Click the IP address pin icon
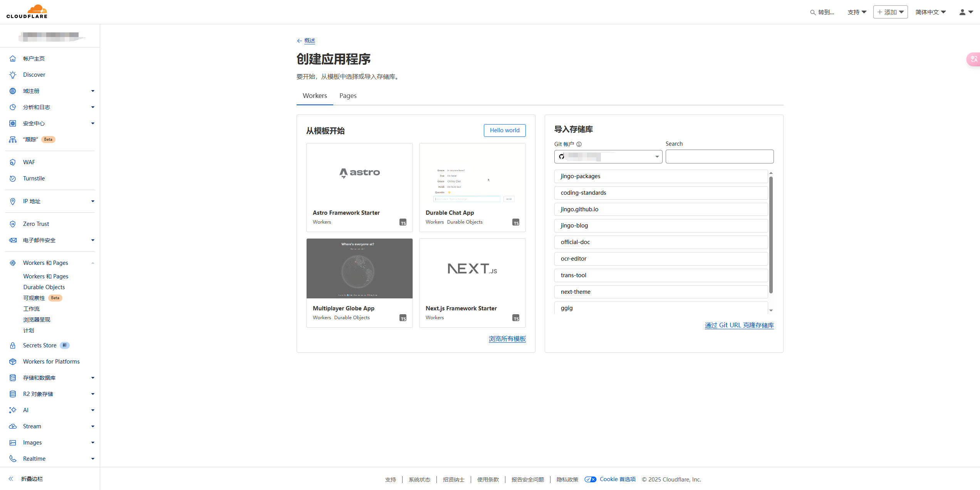The width and height of the screenshot is (980, 490). click(13, 201)
